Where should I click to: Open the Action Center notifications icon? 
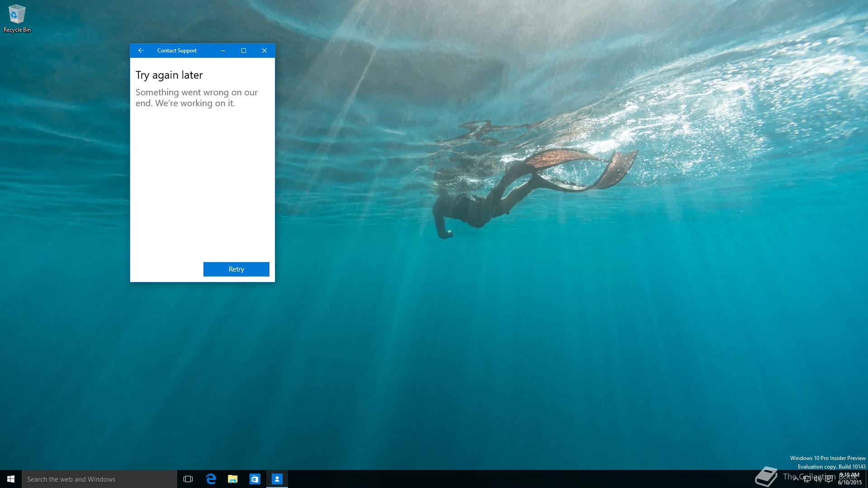pos(829,479)
